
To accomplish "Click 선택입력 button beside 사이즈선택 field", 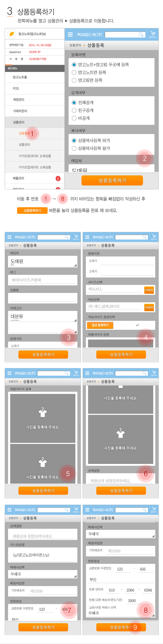I will [x=149, y=290].
